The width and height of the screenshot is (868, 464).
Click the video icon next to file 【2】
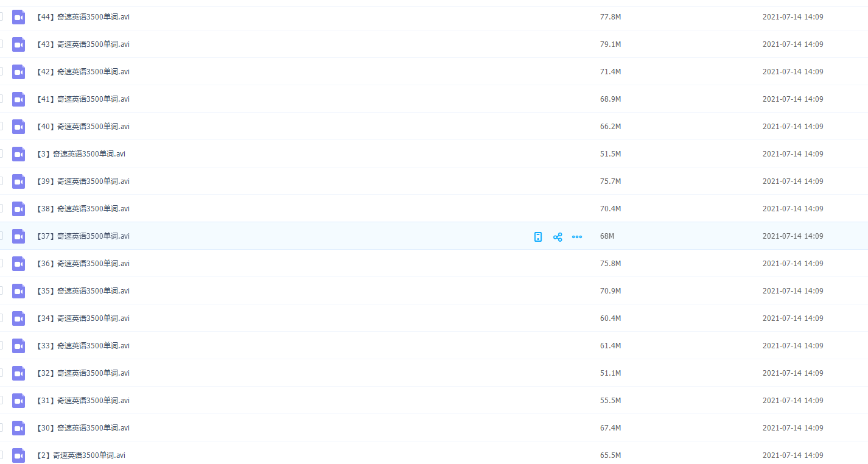pos(19,455)
